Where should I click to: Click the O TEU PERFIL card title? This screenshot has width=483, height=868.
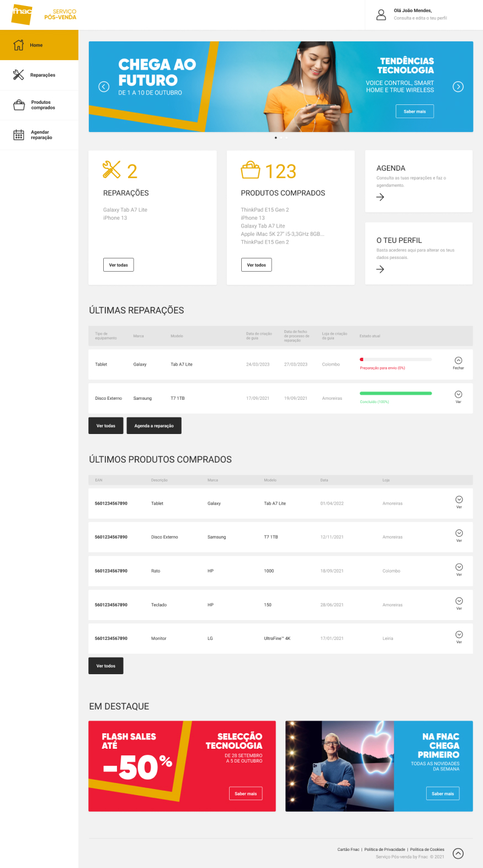click(x=399, y=240)
